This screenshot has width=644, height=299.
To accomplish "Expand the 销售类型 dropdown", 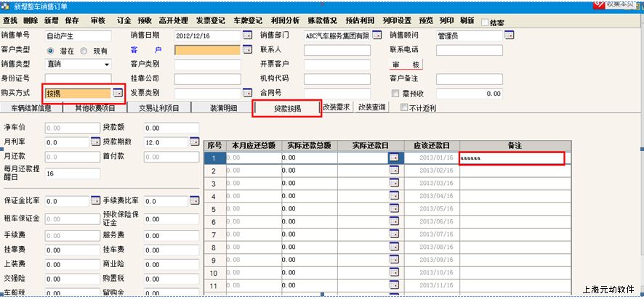I will [106, 65].
